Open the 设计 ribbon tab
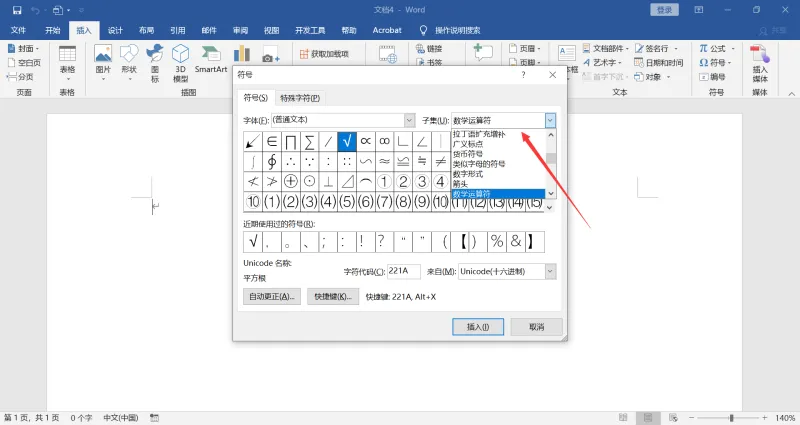 pos(115,30)
